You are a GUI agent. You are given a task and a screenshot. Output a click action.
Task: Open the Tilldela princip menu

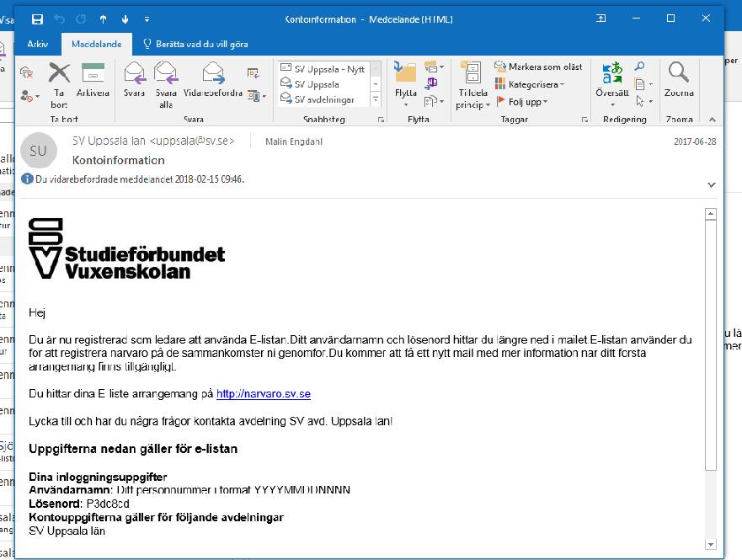click(x=472, y=85)
